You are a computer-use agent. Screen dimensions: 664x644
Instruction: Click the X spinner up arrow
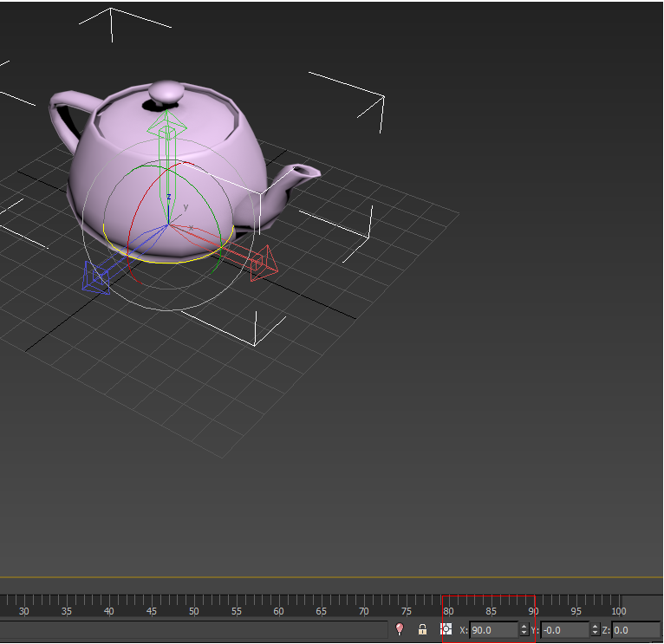[524, 627]
